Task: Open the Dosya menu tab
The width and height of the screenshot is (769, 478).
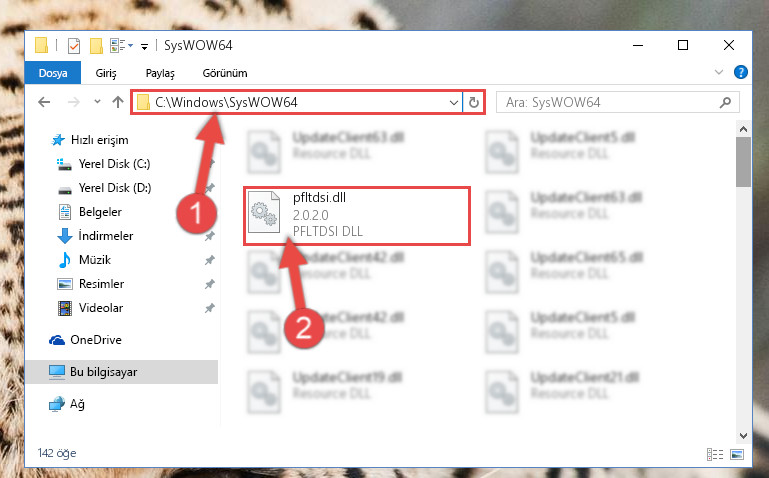Action: 53,73
